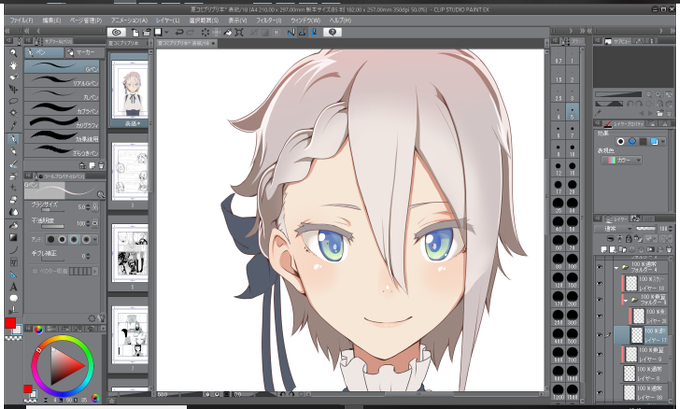Select the カブラペン sub tool

[62, 108]
